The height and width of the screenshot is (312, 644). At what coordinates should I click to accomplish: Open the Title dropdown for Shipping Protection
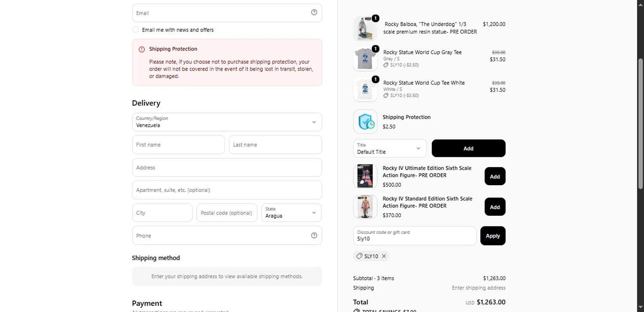[x=390, y=148]
